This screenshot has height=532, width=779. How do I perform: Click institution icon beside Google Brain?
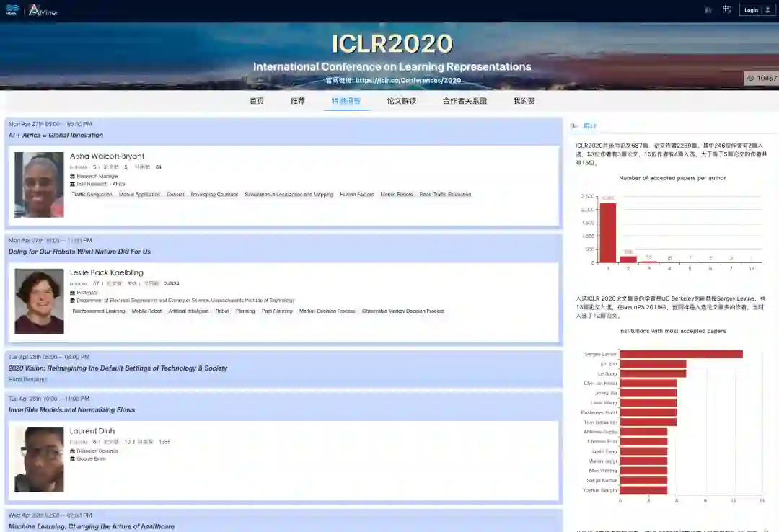(x=73, y=459)
